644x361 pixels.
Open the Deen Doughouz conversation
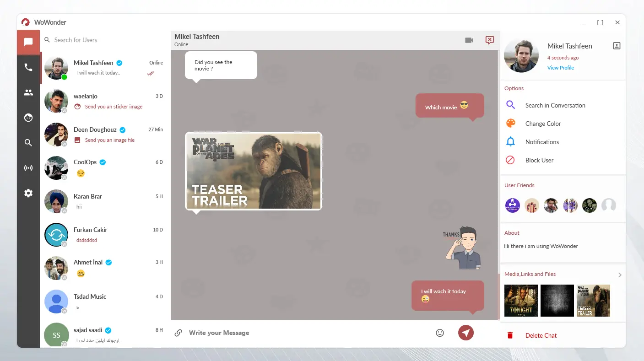tap(105, 135)
